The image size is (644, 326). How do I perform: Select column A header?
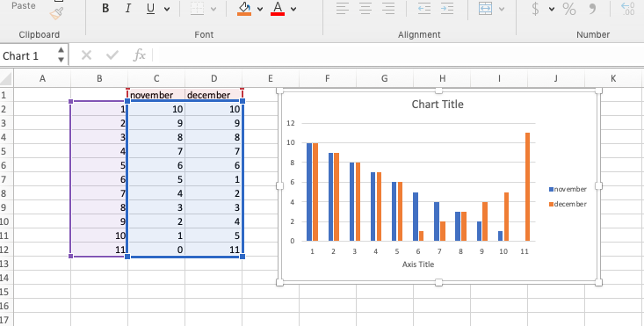click(x=42, y=78)
